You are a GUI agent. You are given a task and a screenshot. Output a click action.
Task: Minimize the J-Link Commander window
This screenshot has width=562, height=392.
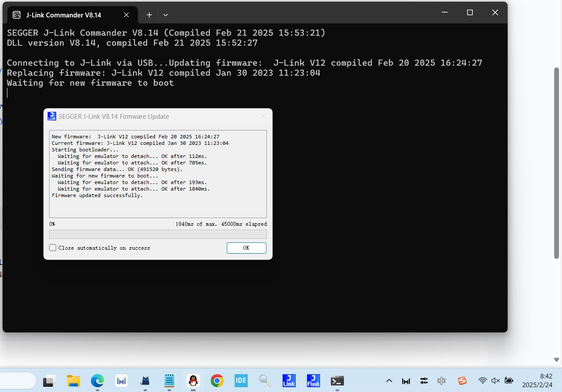pyautogui.click(x=445, y=13)
